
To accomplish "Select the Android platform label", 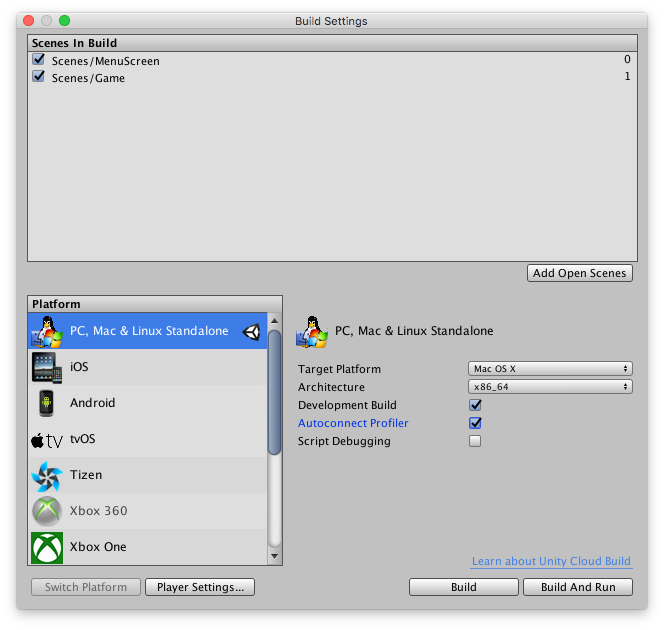I will coord(92,403).
